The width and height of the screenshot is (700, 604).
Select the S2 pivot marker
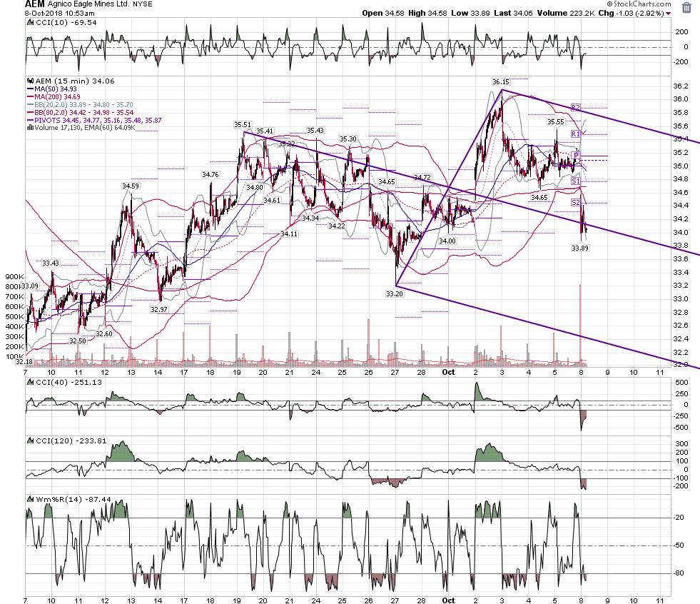click(576, 202)
